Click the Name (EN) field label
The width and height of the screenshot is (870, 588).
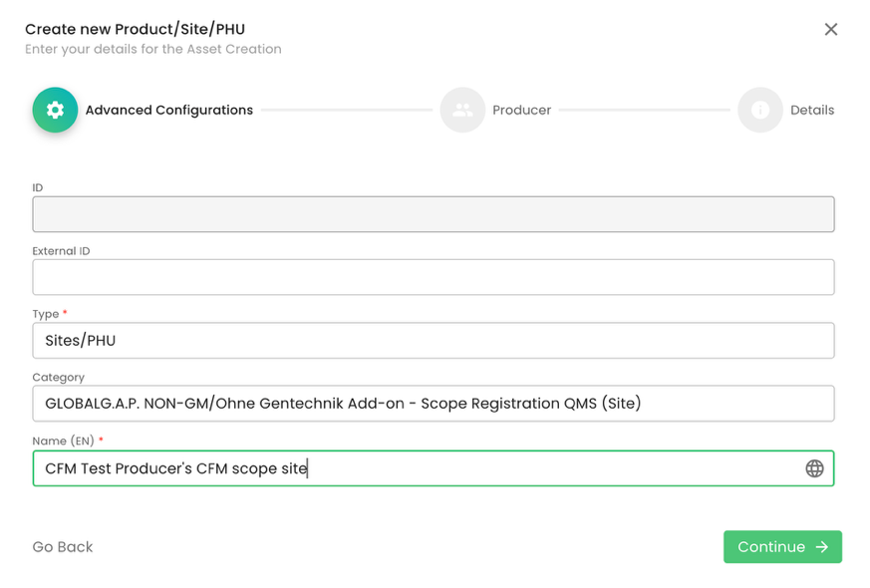(x=64, y=441)
